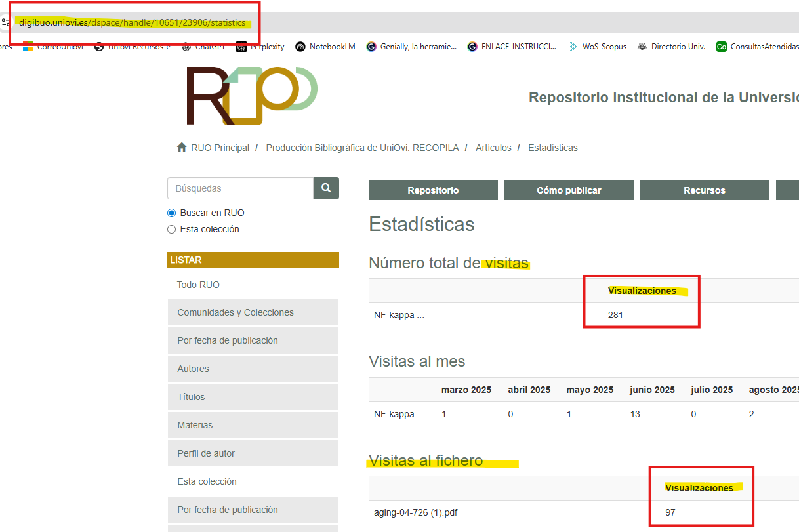Open the NotebookLM bookmark

(325, 47)
